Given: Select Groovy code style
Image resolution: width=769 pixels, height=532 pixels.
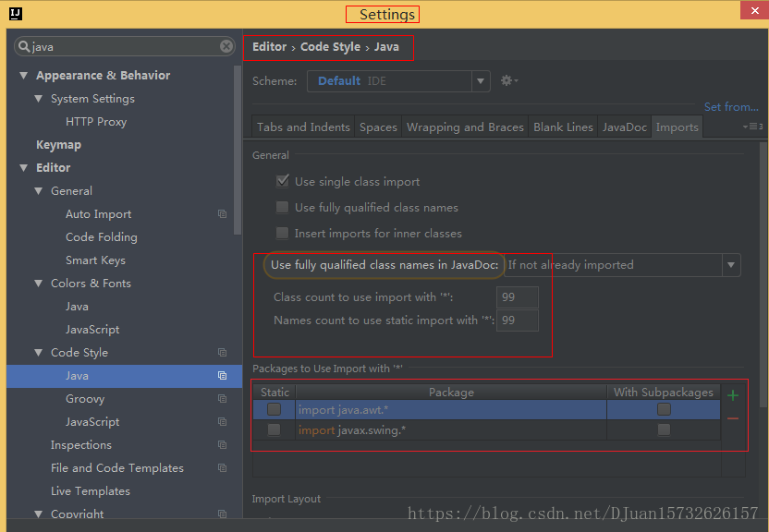Looking at the screenshot, I should 85,399.
